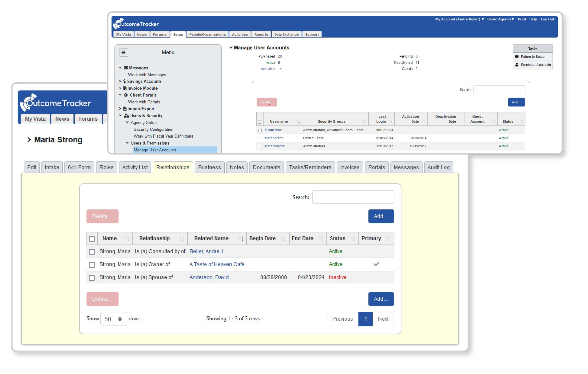Select all relationships with header checkbox

(x=91, y=239)
